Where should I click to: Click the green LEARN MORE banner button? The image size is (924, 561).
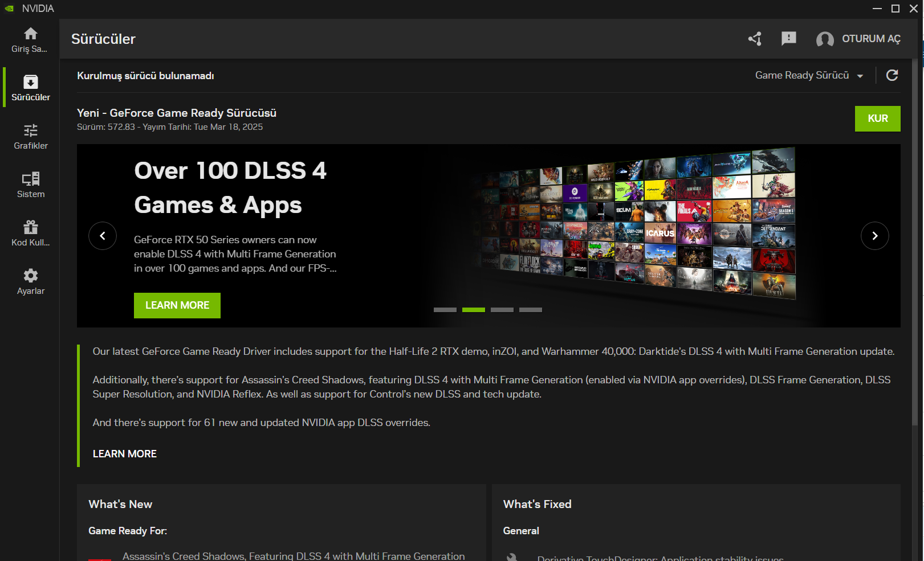click(x=177, y=305)
